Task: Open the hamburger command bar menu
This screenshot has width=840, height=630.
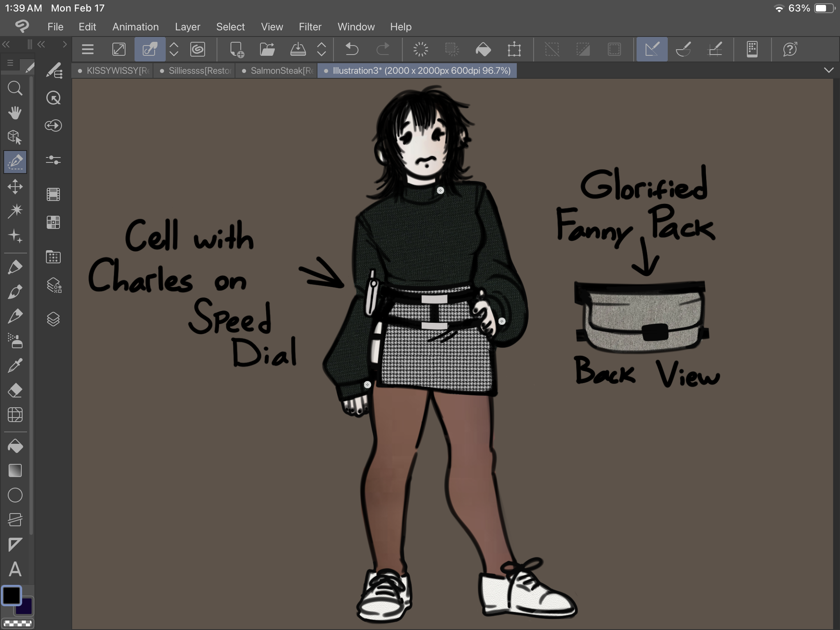Action: click(x=88, y=50)
